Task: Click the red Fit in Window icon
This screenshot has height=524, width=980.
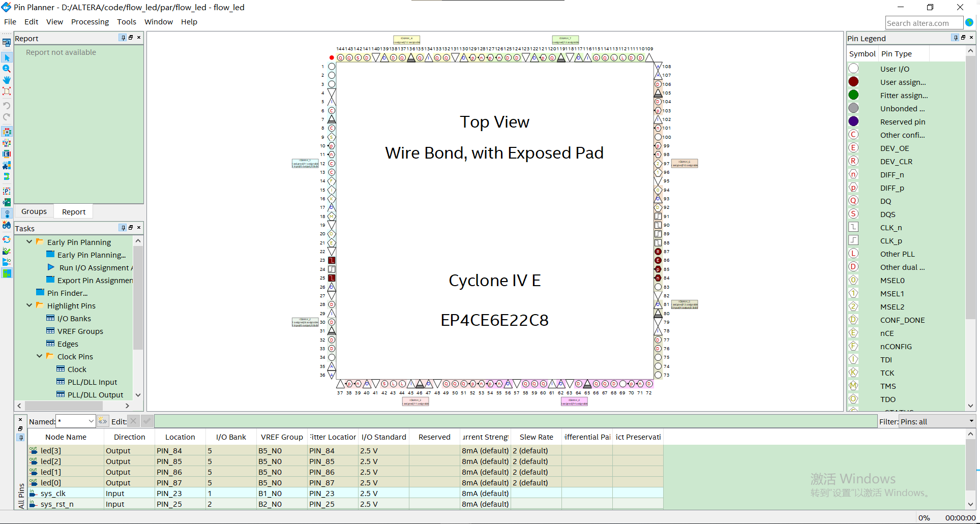Action: tap(7, 91)
